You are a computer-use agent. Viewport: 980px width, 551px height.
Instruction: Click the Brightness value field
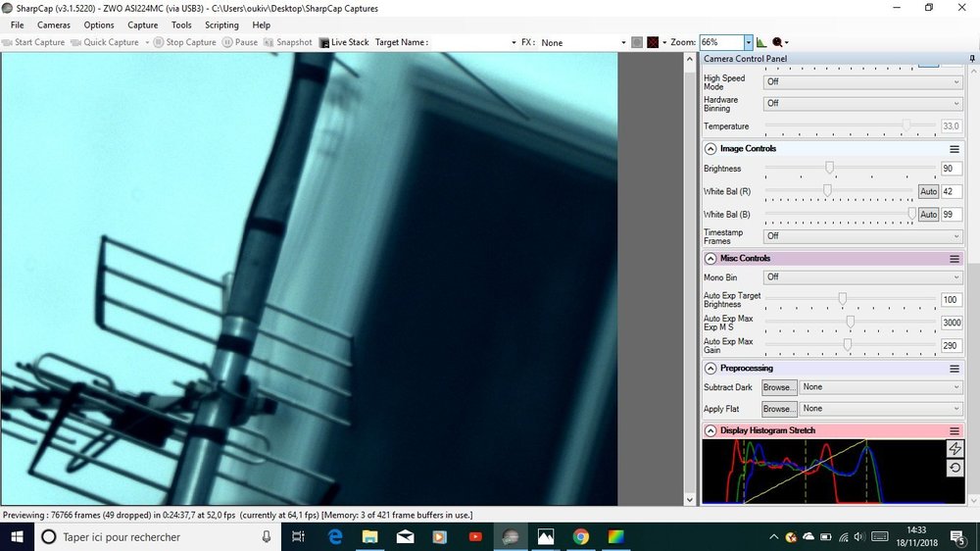[952, 169]
